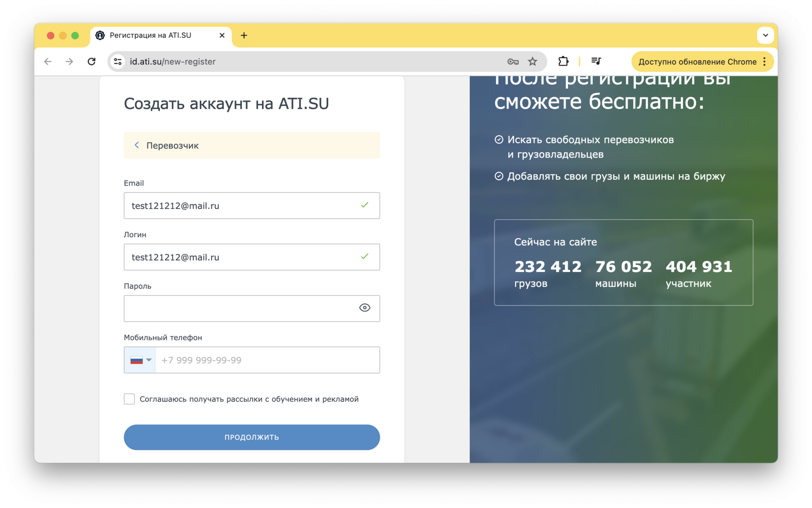Open the country flag phone code dropdown
The width and height of the screenshot is (812, 508).
[141, 360]
